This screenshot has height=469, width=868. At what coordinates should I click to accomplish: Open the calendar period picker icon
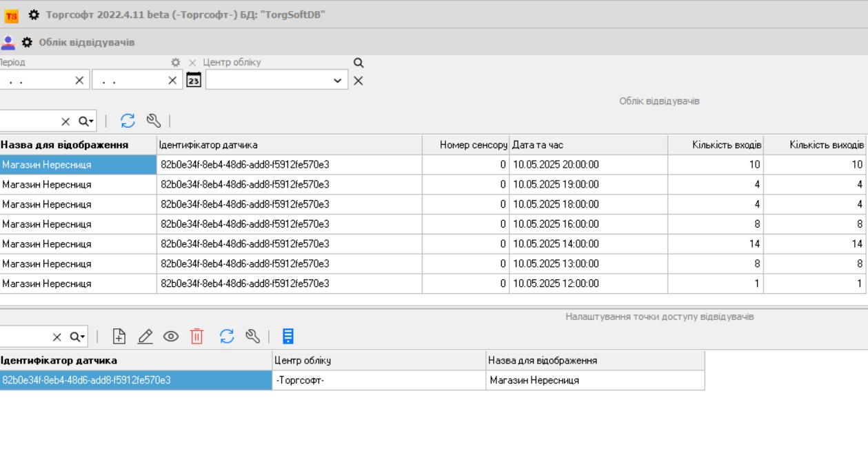pos(194,80)
